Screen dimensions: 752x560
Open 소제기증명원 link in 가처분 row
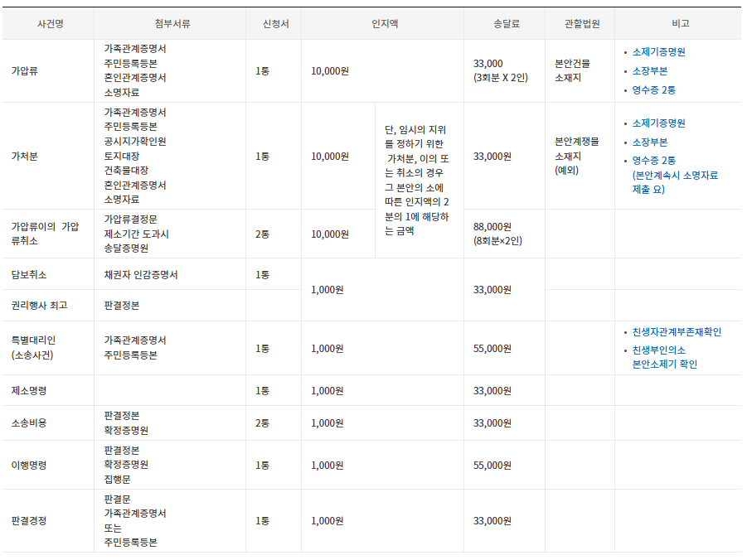pyautogui.click(x=658, y=123)
